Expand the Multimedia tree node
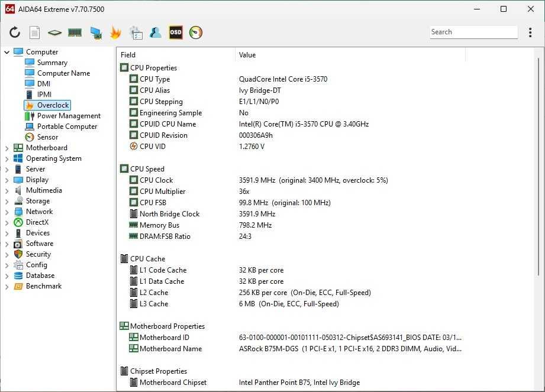The image size is (545, 392). pos(7,191)
